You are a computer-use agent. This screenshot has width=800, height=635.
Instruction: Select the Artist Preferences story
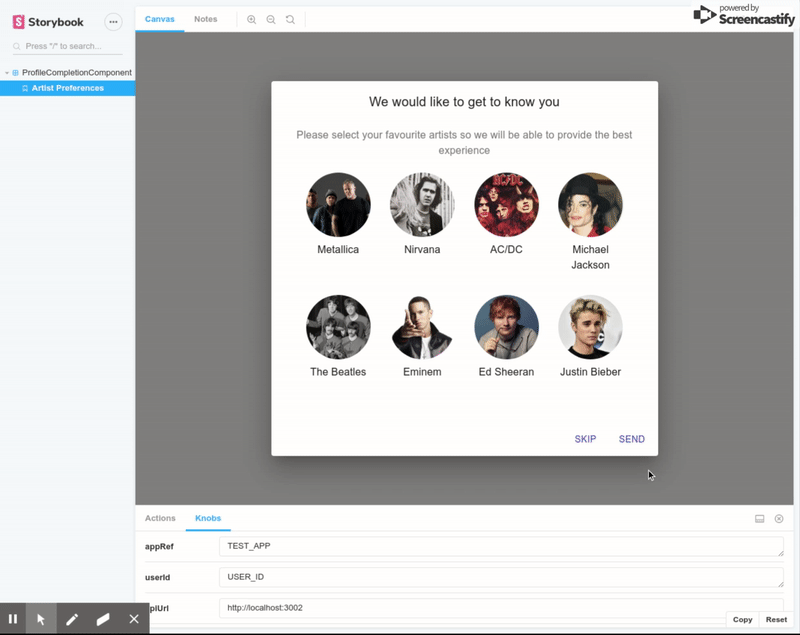tap(67, 88)
